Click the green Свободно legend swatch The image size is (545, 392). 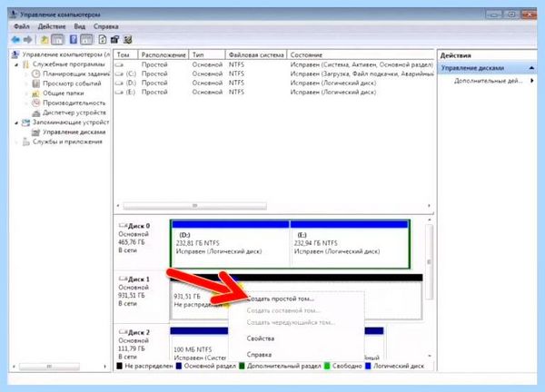[x=327, y=366]
